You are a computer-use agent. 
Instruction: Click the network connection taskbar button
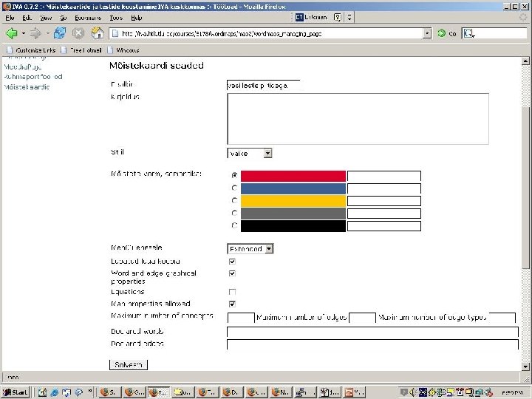pyautogui.click(x=304, y=392)
